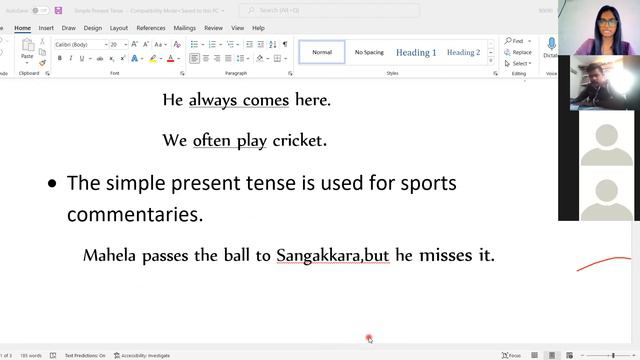Click the Center alignment icon
Screen dimensions: 640x360
(x=206, y=59)
